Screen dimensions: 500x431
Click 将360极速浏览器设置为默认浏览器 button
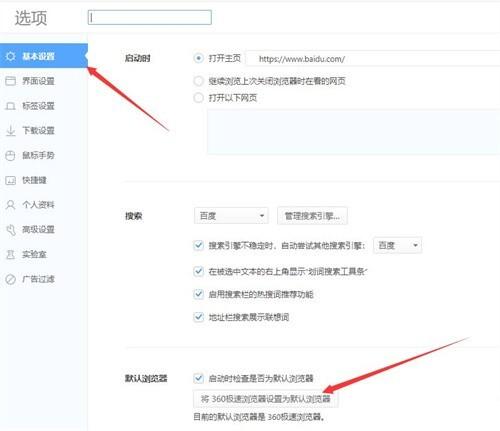[x=266, y=399]
